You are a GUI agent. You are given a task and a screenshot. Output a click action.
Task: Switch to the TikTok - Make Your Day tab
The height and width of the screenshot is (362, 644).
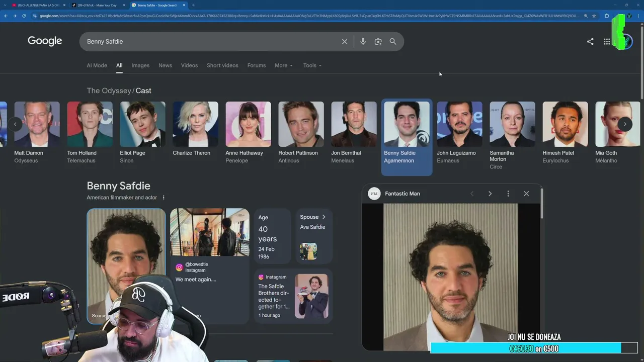[x=97, y=5]
